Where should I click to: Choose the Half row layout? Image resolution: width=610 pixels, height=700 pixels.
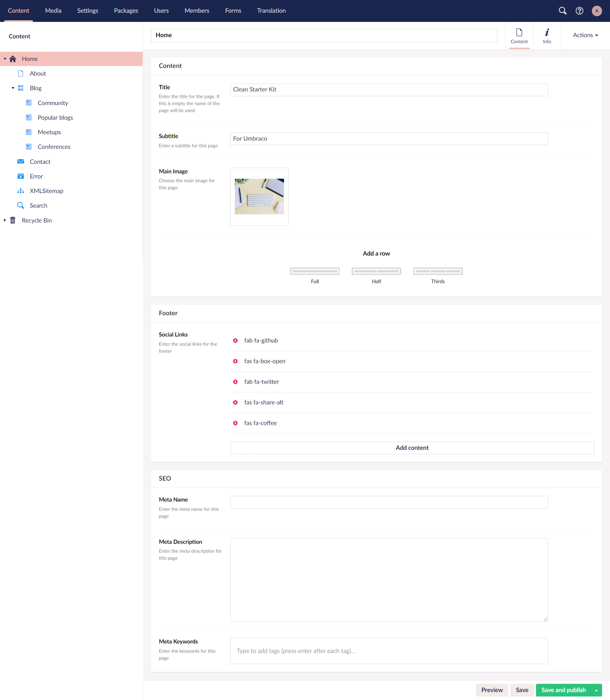tap(376, 276)
